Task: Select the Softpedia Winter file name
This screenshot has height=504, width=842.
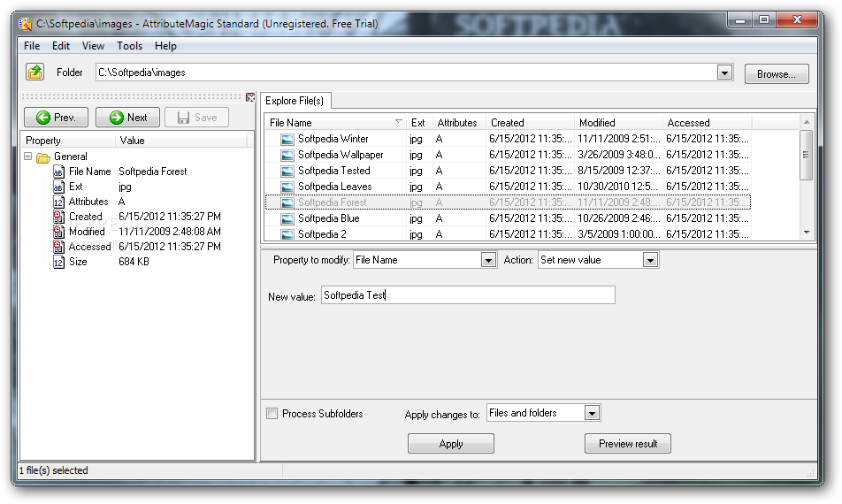Action: [333, 139]
